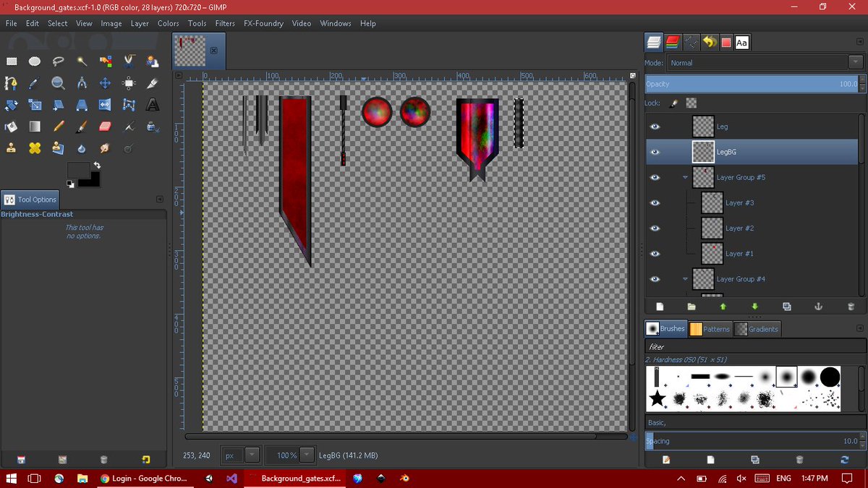
Task: Select the Crop tool
Action: point(153,83)
